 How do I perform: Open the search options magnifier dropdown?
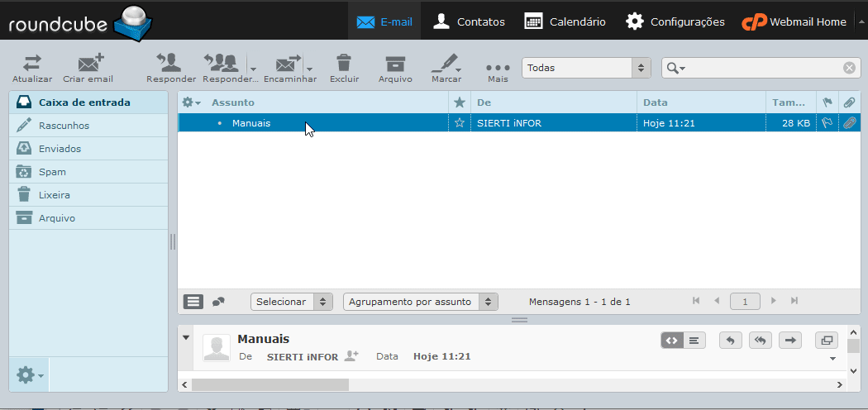click(x=676, y=68)
